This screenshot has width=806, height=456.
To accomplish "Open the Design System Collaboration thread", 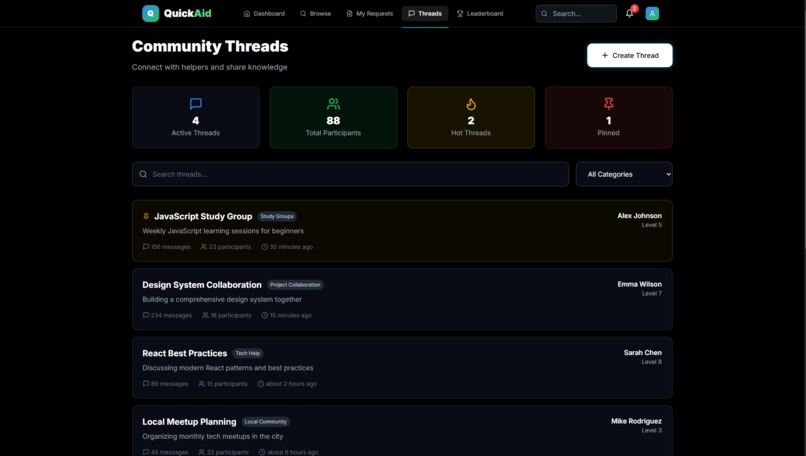I will pos(402,299).
